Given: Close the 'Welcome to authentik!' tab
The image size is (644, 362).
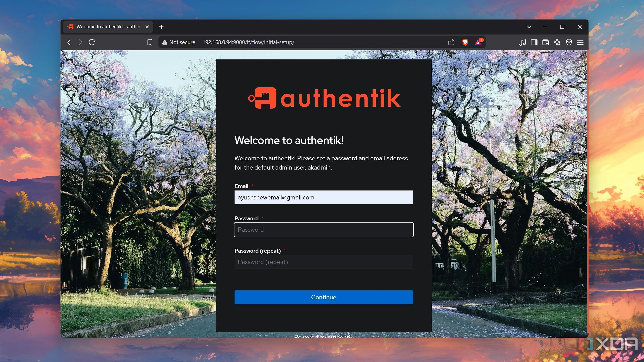Looking at the screenshot, I should (147, 27).
